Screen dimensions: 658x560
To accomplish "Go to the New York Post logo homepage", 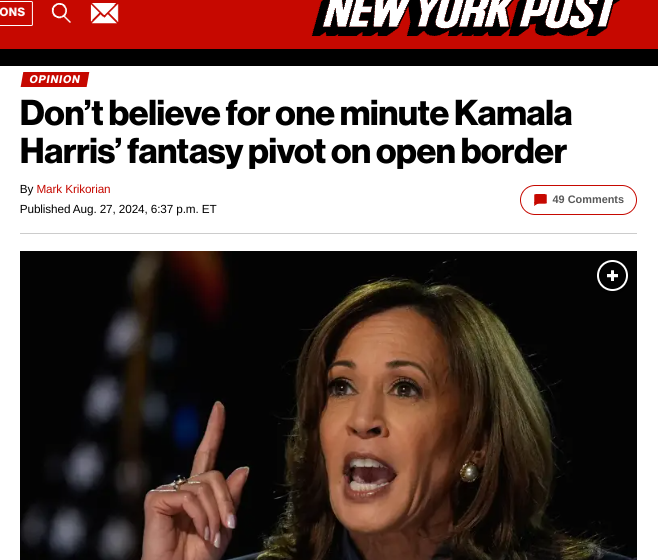I will click(x=465, y=17).
